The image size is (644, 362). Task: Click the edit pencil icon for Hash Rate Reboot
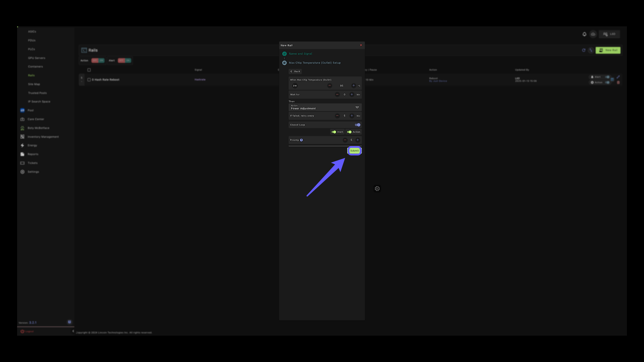(x=618, y=77)
